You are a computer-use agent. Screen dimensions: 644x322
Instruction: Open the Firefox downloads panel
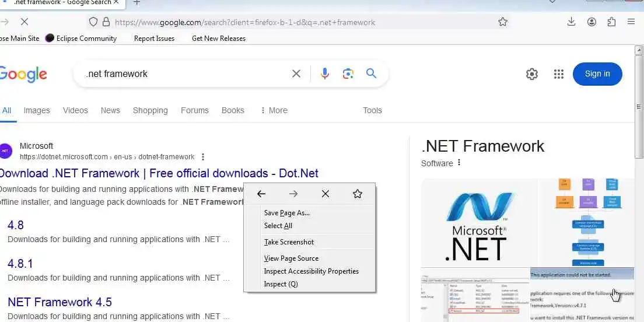click(571, 22)
